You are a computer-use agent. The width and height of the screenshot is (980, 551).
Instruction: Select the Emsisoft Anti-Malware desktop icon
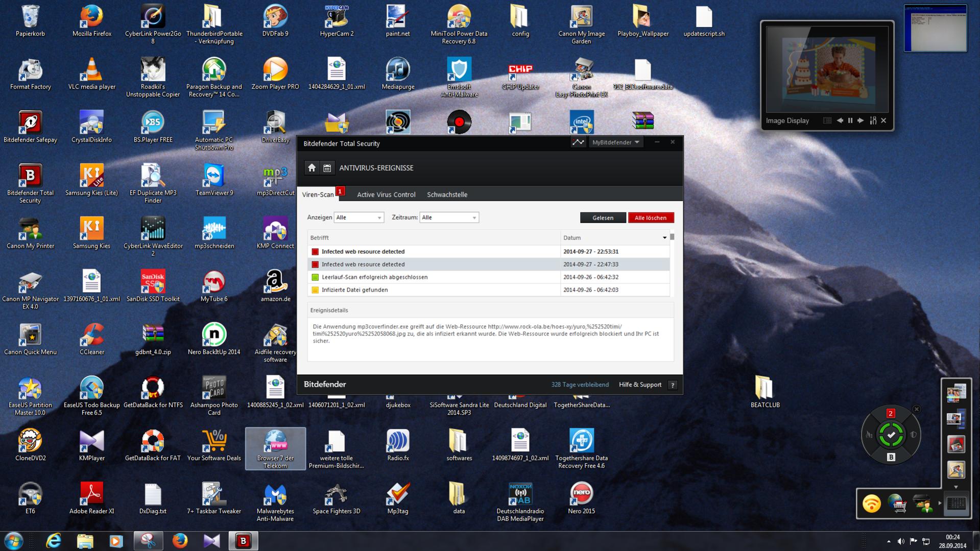[x=459, y=77]
